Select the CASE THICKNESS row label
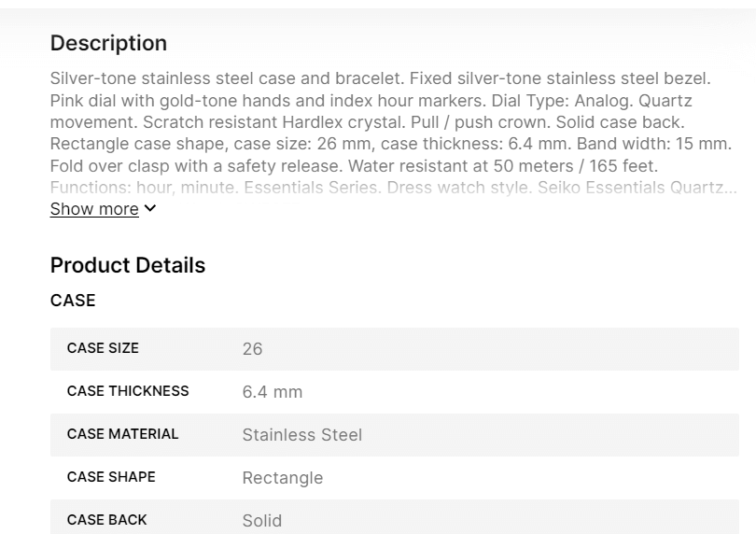This screenshot has width=756, height=534. point(128,391)
